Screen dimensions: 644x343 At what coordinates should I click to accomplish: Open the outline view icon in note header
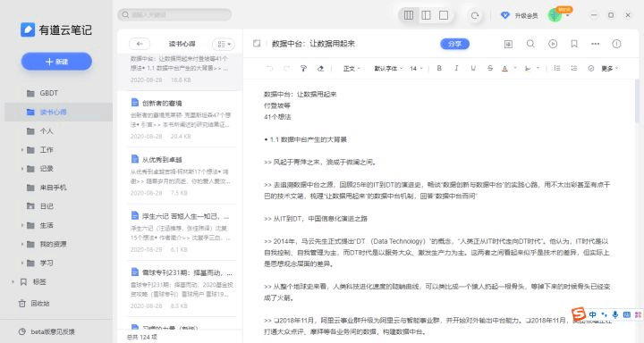508,44
